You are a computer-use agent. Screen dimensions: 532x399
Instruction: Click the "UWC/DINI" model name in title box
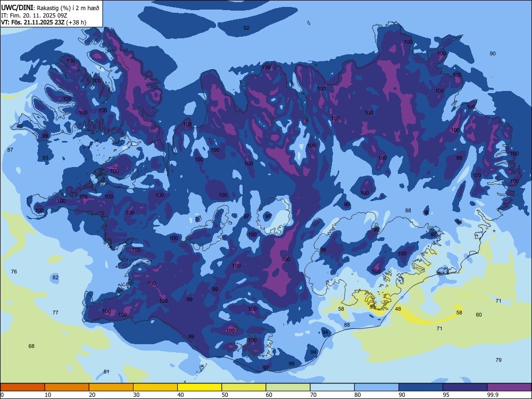click(x=17, y=8)
